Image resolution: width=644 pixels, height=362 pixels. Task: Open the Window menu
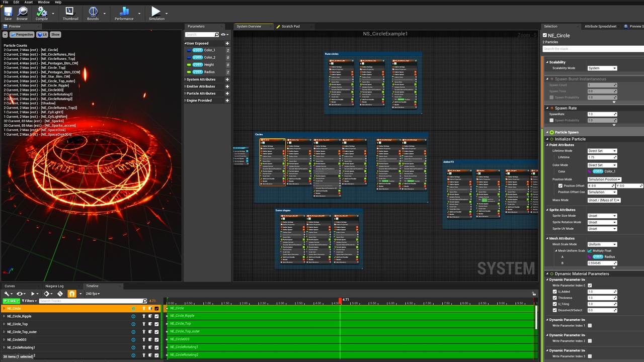coord(44,2)
